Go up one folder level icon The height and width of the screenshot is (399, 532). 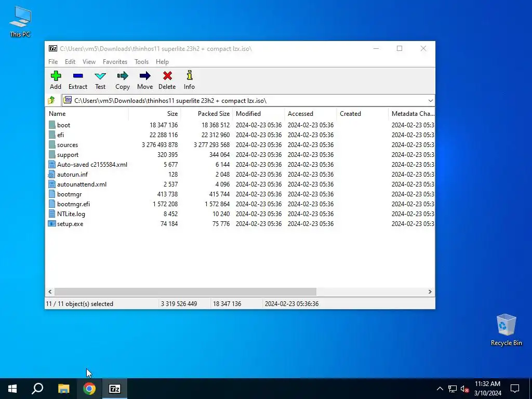[x=51, y=100]
